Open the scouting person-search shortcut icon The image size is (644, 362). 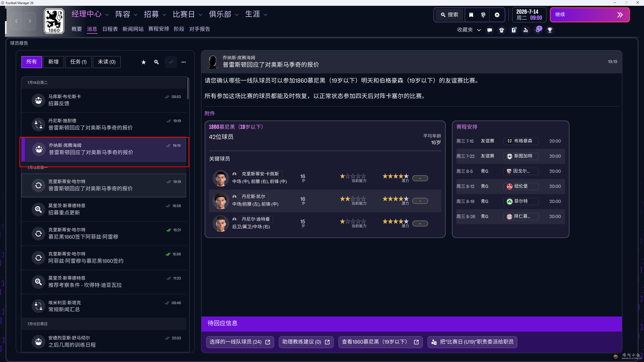click(526, 30)
